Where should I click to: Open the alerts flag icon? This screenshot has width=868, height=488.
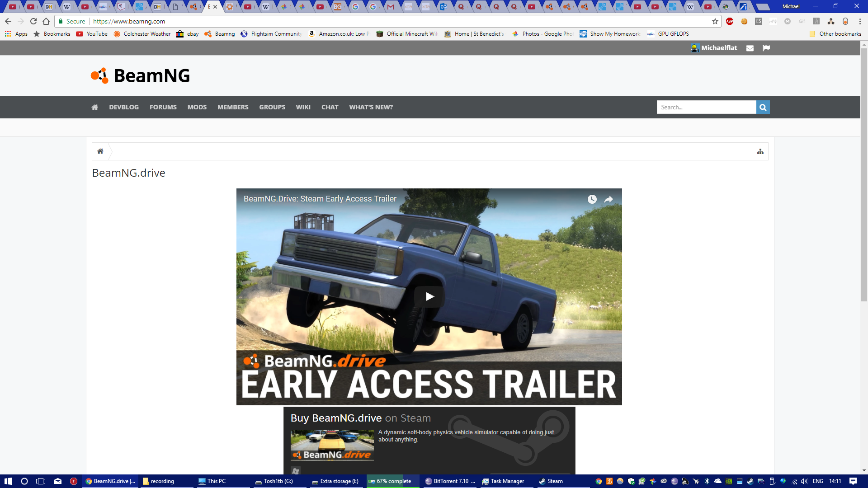[x=766, y=48]
